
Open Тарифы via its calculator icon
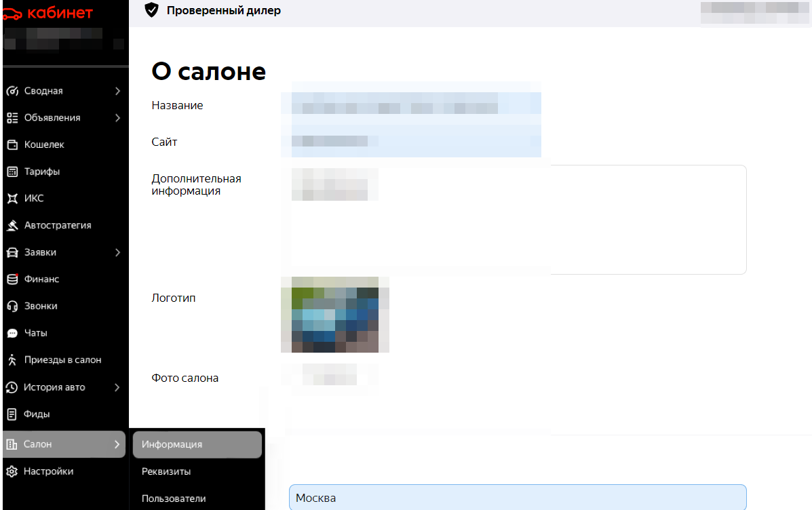12,172
